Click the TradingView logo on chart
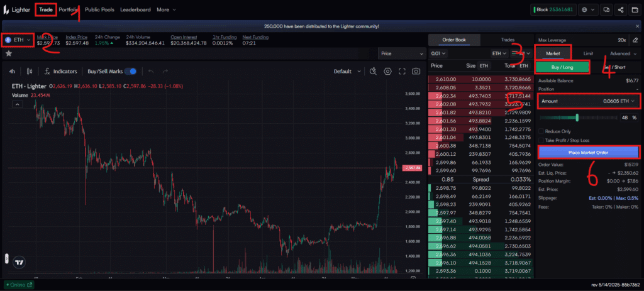Viewport: 644px width, 291px height. [x=19, y=262]
